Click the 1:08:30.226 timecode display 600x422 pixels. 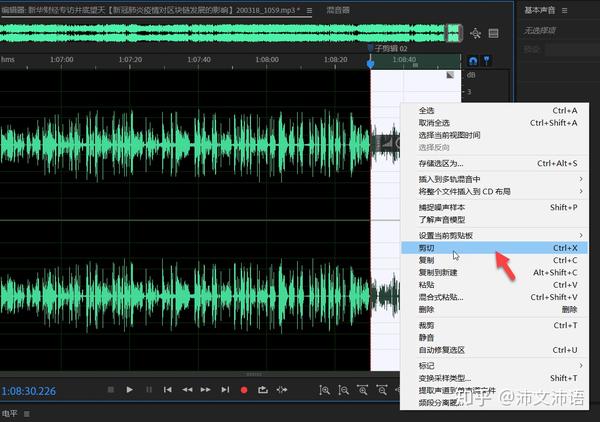point(29,391)
